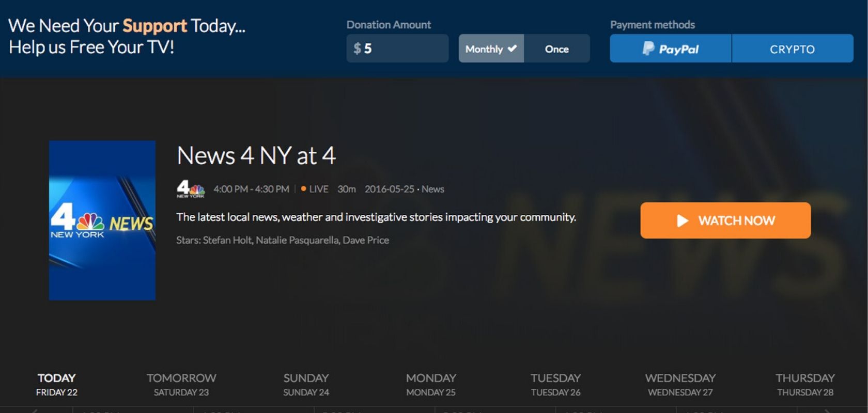
Task: Click the News 4 NY poster thumbnail
Action: pyautogui.click(x=102, y=220)
